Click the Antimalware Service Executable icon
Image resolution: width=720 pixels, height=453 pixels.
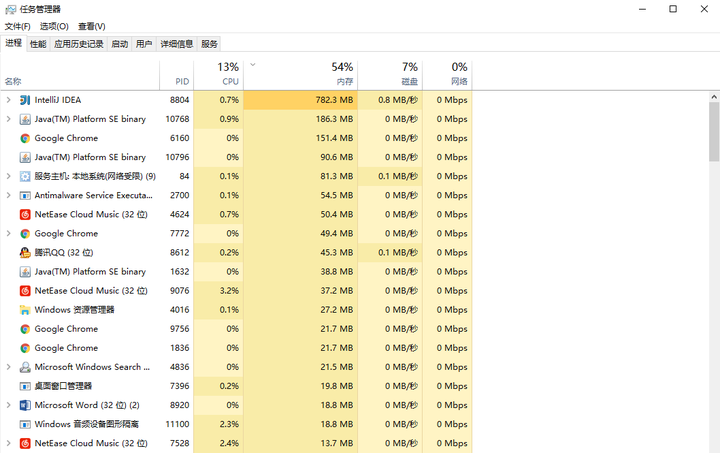tap(25, 196)
